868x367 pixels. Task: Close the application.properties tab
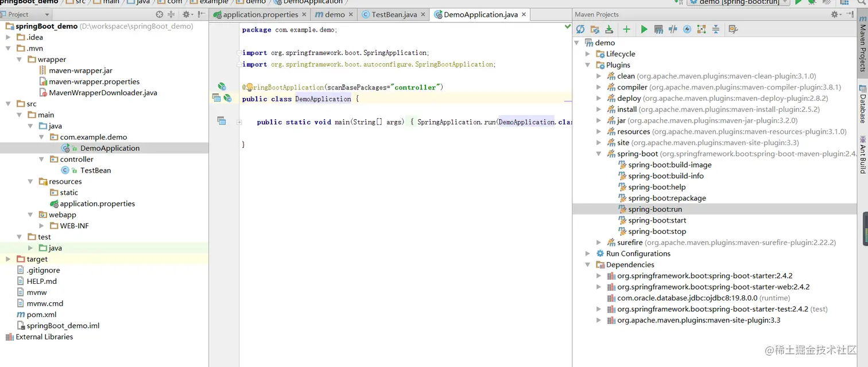tap(304, 14)
